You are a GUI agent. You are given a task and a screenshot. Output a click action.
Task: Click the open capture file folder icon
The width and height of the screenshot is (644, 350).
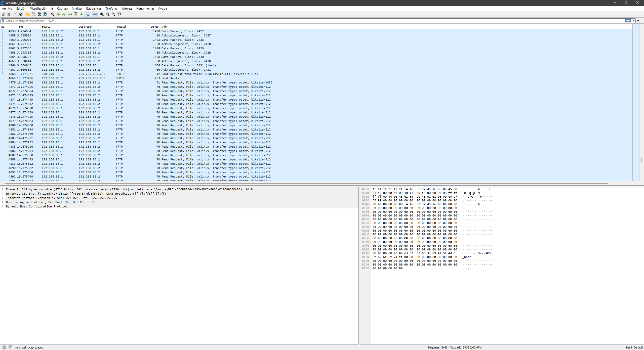pyautogui.click(x=28, y=14)
